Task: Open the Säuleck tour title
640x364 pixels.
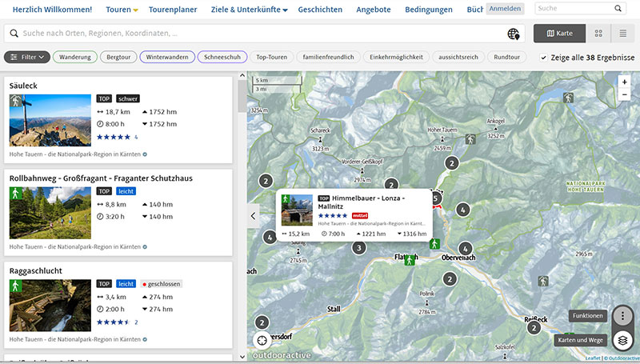Action: [24, 85]
